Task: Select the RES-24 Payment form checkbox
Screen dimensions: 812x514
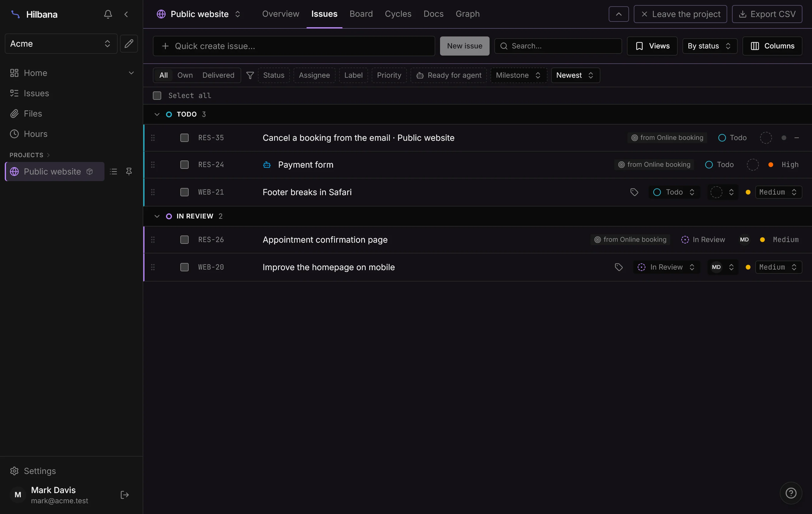Action: [184, 165]
